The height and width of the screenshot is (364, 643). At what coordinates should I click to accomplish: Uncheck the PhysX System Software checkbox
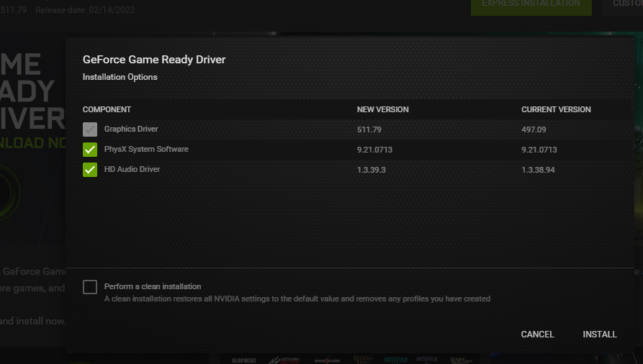[x=90, y=150]
